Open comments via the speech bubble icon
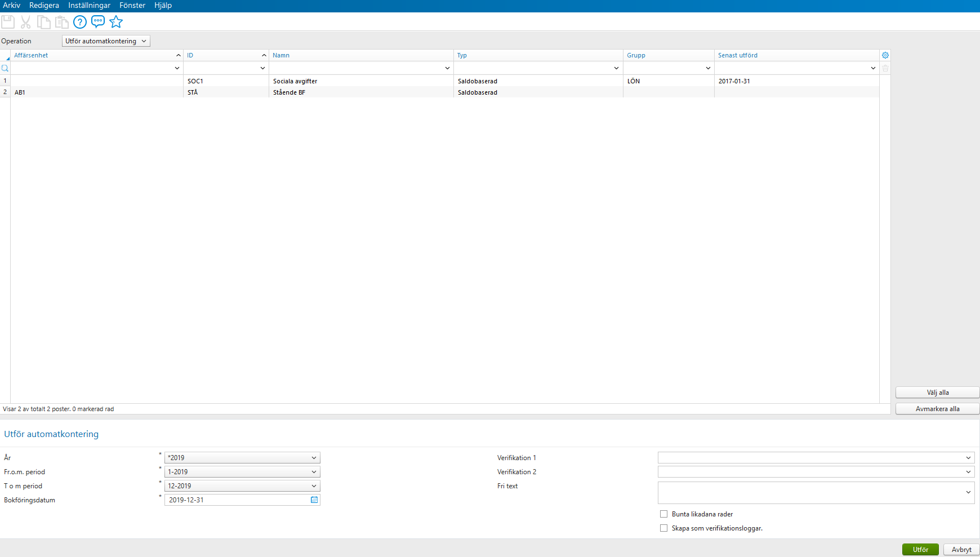The height and width of the screenshot is (557, 980). (x=97, y=22)
